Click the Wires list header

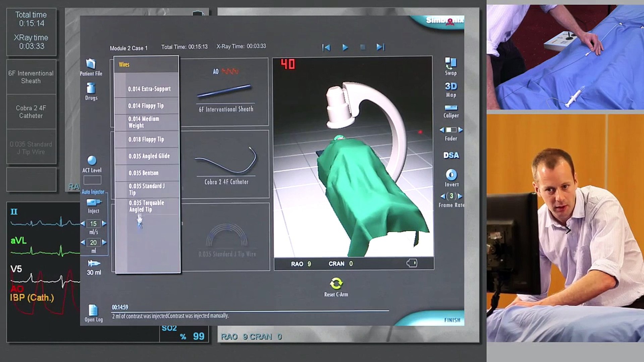tap(146, 64)
